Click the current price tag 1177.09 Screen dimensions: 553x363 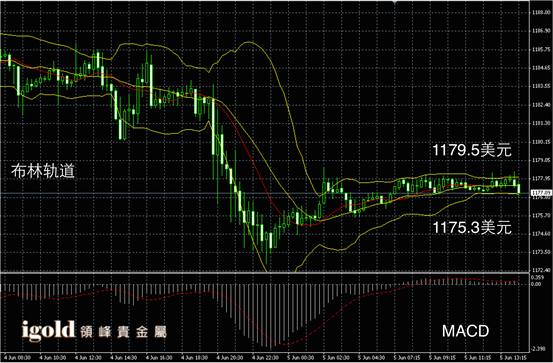(541, 193)
